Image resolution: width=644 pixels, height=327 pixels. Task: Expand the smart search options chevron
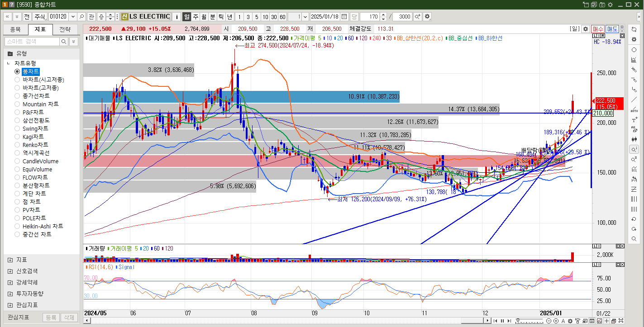point(73,42)
